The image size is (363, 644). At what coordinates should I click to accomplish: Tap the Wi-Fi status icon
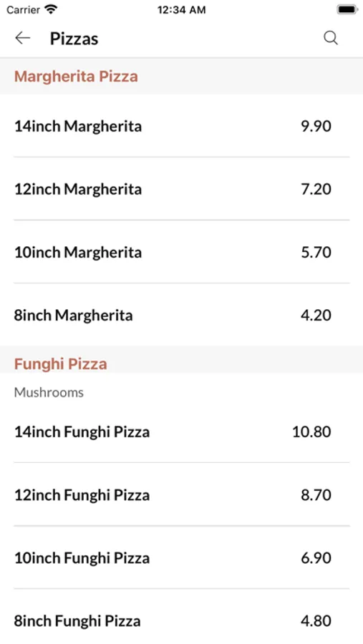tap(51, 9)
